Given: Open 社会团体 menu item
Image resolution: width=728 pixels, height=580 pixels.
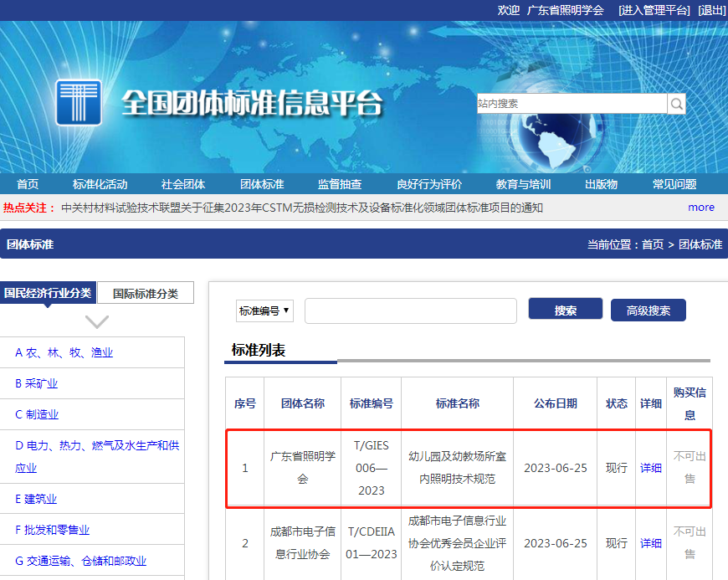Looking at the screenshot, I should click(x=183, y=184).
